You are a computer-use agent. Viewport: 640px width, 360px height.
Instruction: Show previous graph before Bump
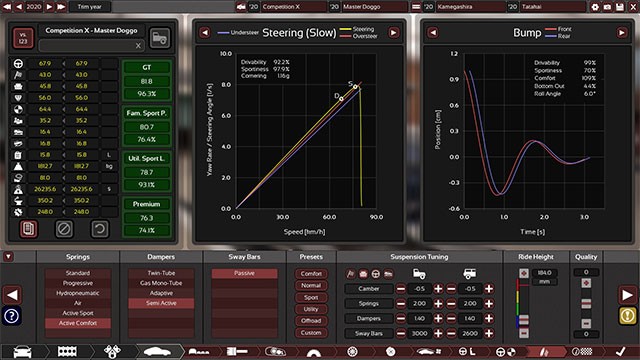(433, 33)
